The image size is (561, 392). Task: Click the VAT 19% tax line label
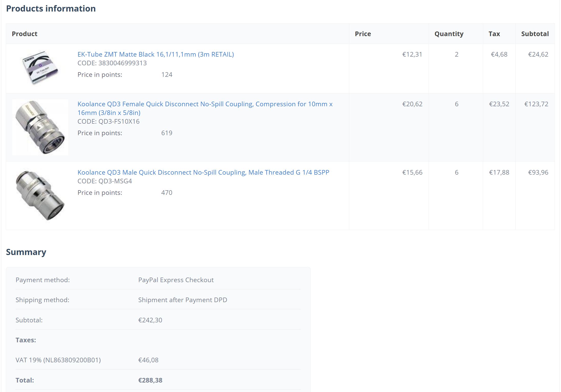tap(58, 360)
